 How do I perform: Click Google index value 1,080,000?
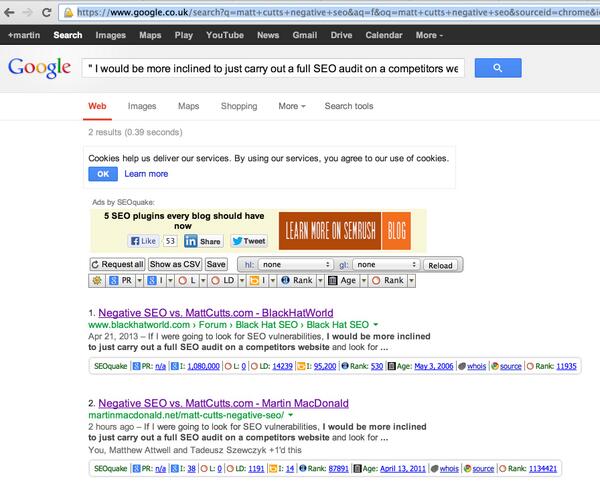click(204, 366)
